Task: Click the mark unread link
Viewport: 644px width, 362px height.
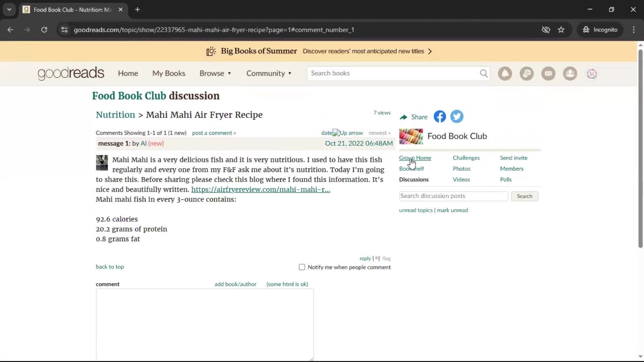Action: coord(452,210)
